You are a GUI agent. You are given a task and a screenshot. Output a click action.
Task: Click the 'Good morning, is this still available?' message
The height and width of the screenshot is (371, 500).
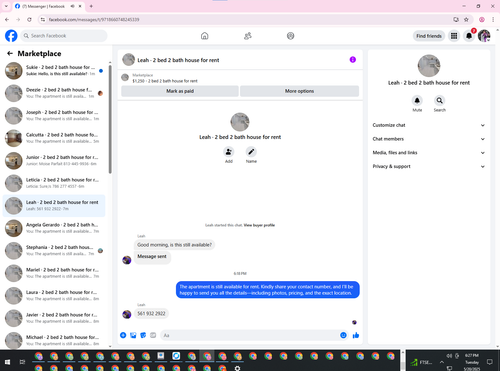coord(174,245)
